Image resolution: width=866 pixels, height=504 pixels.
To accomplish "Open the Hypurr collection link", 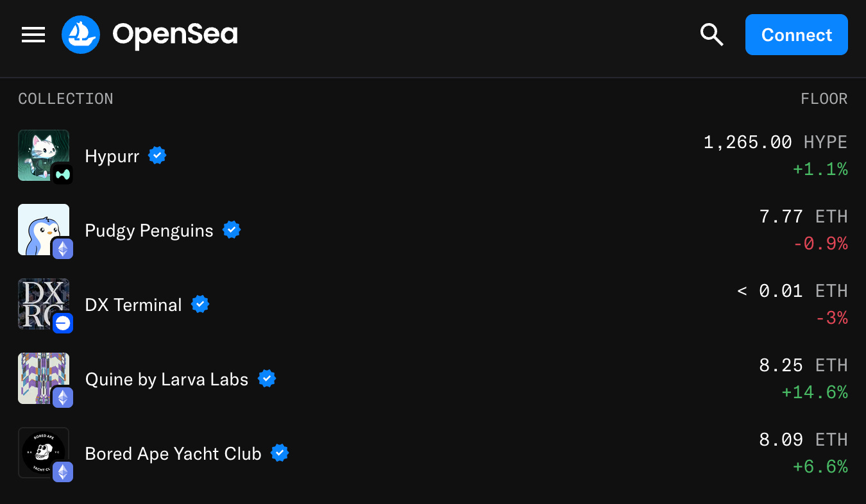I will (112, 156).
